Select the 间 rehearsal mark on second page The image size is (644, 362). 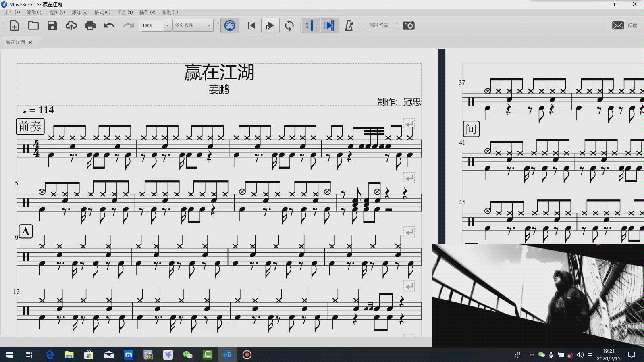coord(471,129)
